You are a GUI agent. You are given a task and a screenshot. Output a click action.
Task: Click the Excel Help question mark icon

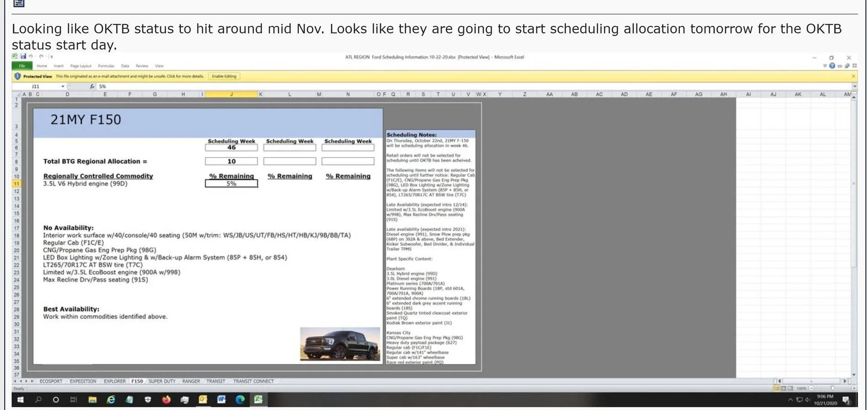tap(832, 66)
